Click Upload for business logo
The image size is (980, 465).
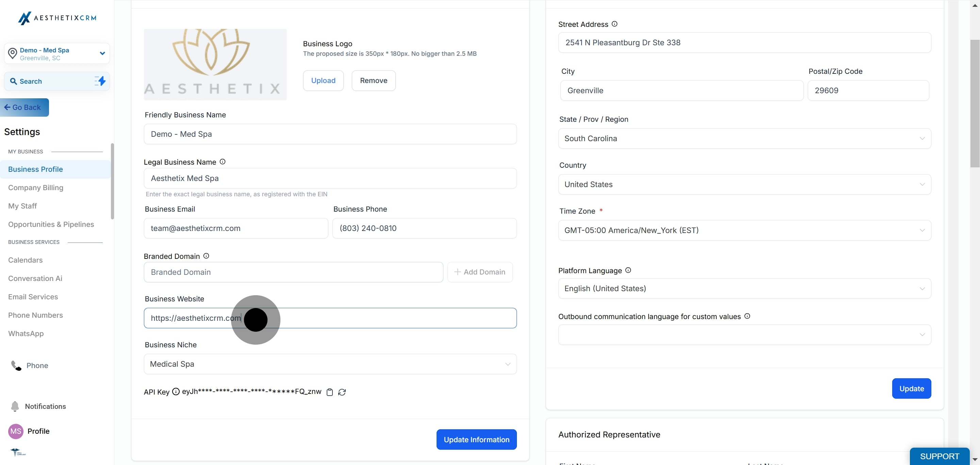(323, 81)
